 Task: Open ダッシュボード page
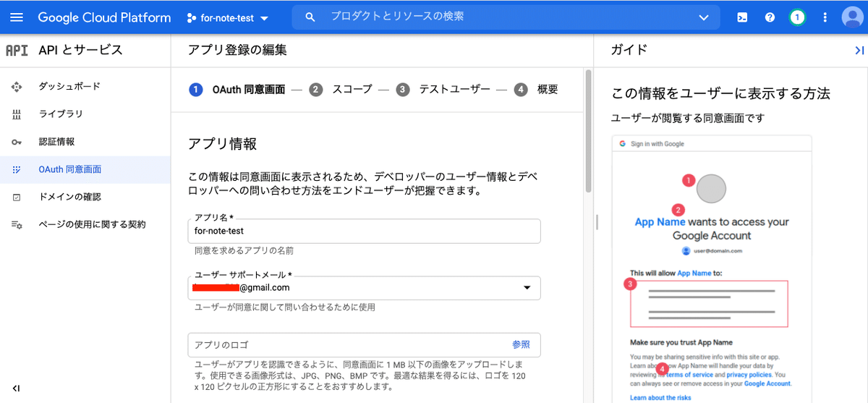(69, 86)
